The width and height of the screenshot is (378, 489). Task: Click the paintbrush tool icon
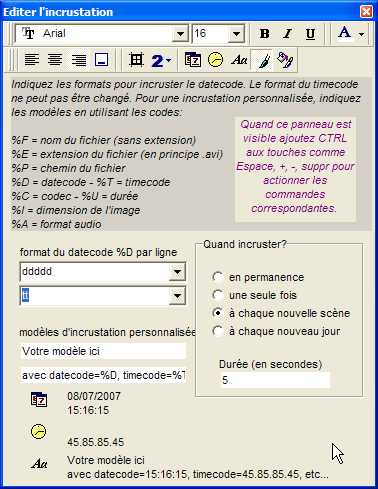click(263, 60)
